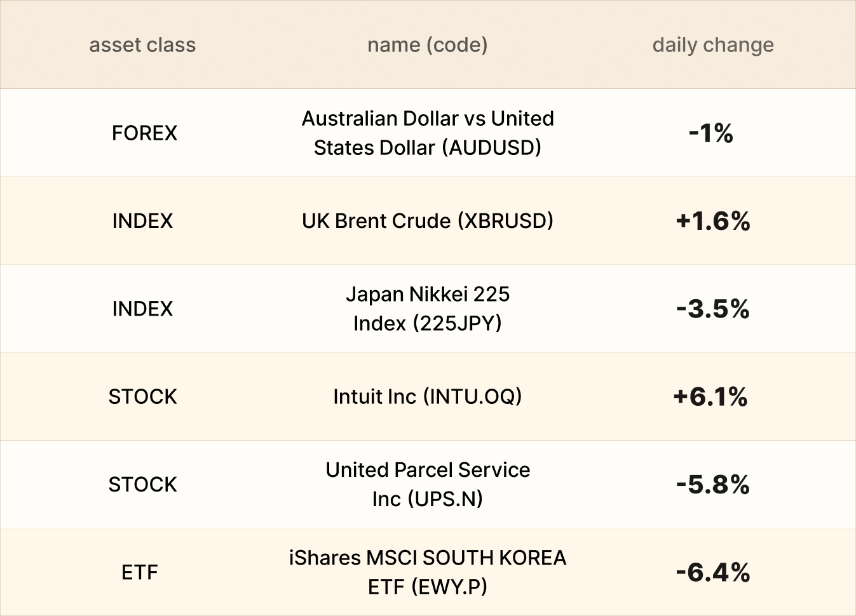
Task: Click the -3.5% daily change value
Action: 713,309
